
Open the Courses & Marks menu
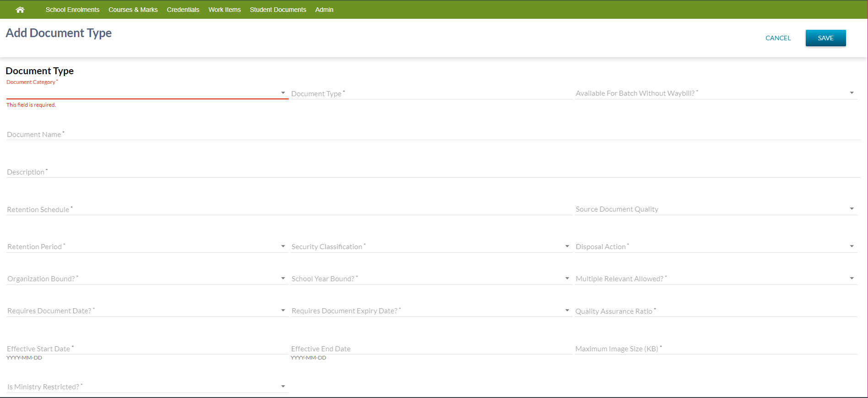point(133,10)
